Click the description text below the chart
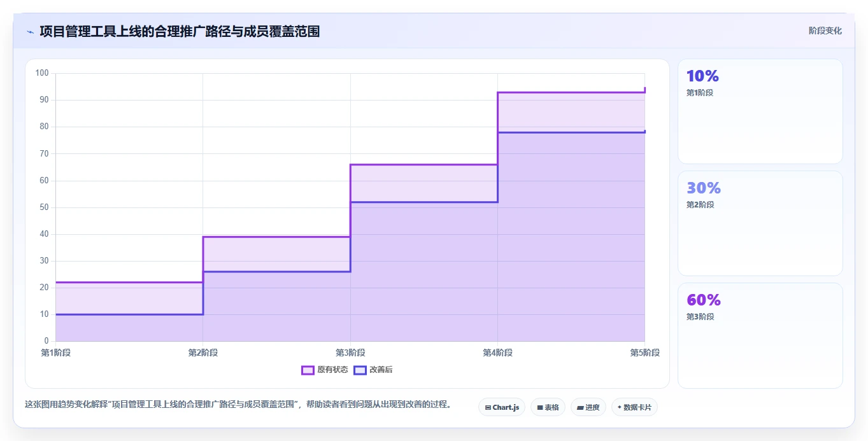Screen dimensions: 868x441 [238, 404]
